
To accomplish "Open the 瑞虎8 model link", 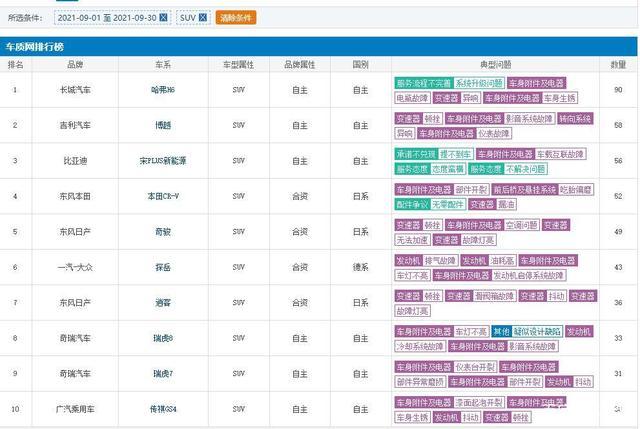I will 163,338.
